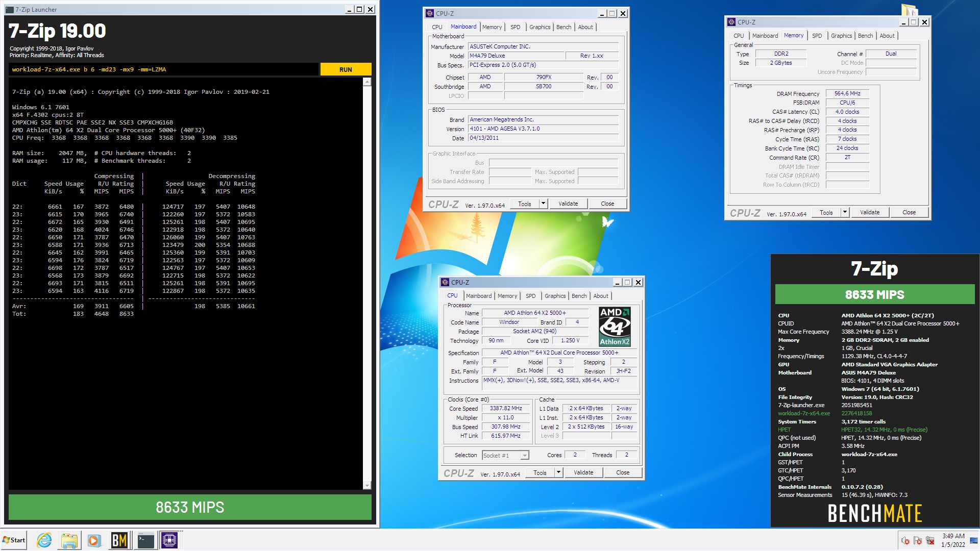Open Windows Media Player from the taskbar
The width and height of the screenshot is (980, 551).
(x=93, y=540)
